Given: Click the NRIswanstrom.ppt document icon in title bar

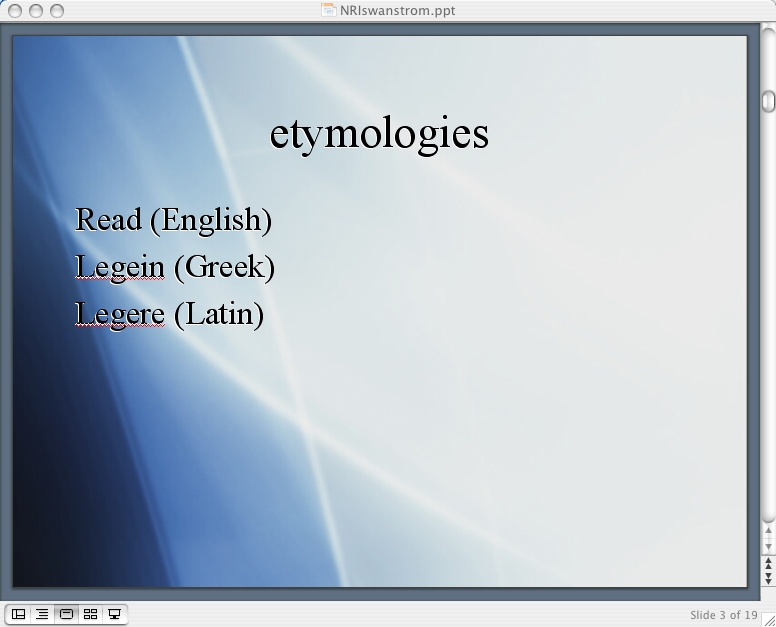Looking at the screenshot, I should [328, 10].
